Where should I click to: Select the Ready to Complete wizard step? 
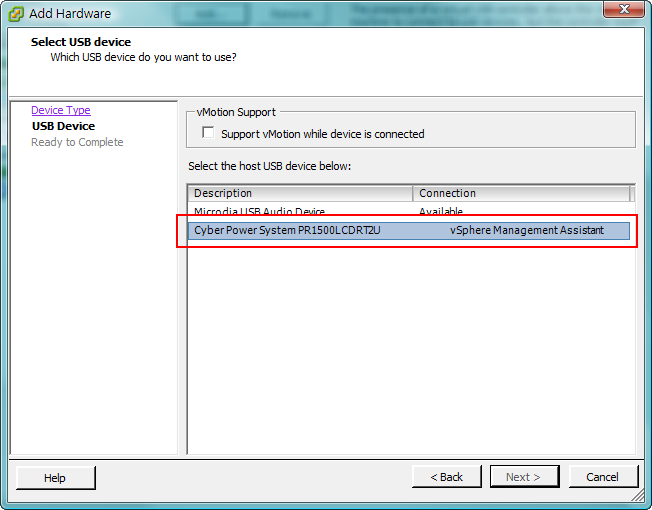coord(77,142)
